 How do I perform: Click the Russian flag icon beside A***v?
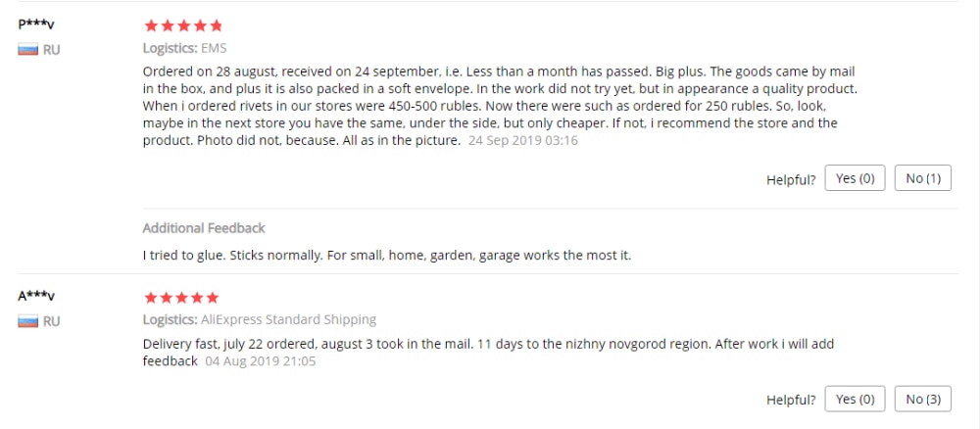click(x=28, y=321)
